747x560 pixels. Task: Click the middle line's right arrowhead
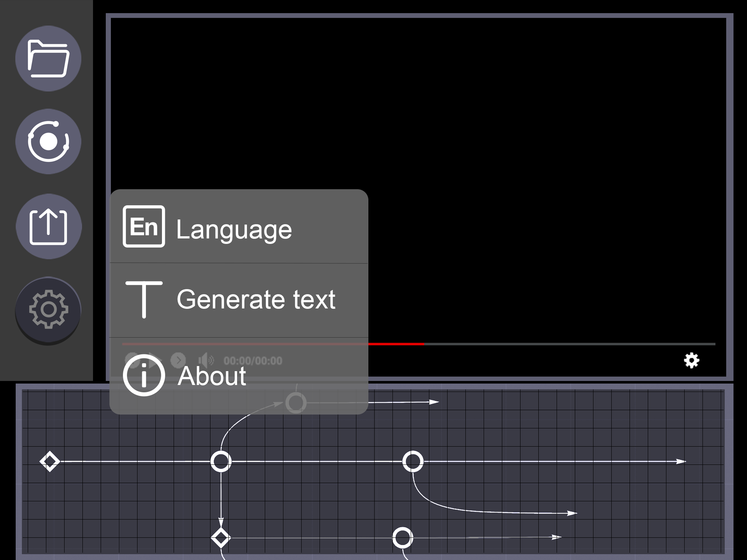pos(681,462)
